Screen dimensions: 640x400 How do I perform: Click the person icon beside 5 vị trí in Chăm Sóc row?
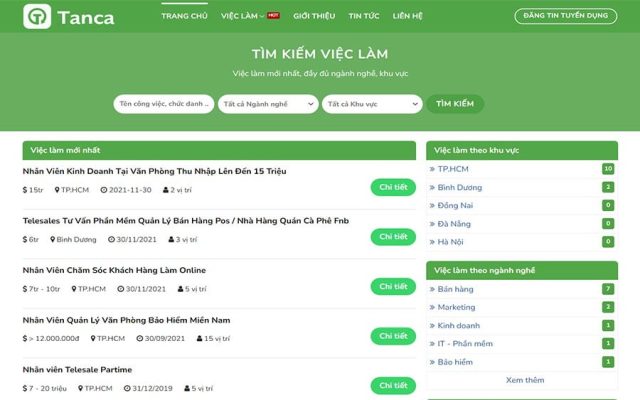180,289
